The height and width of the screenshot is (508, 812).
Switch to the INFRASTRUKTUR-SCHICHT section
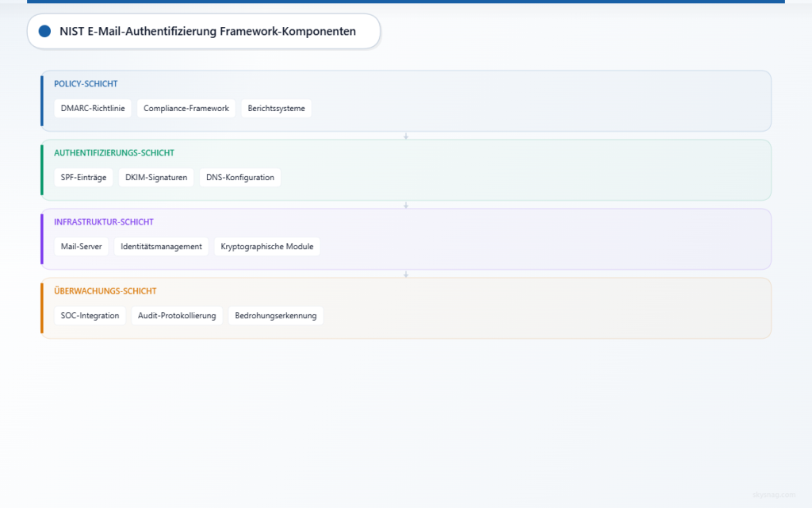pos(104,221)
